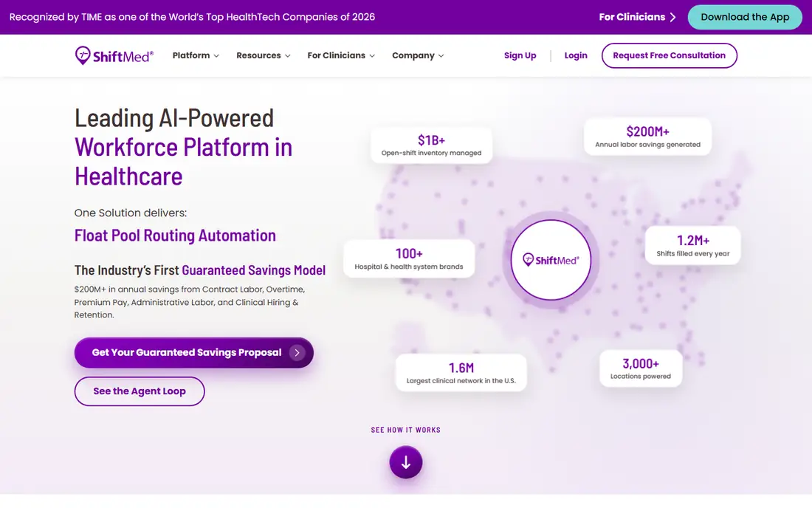The image size is (812, 508).
Task: Click the Guaranteed Savings Model heading
Action: (x=200, y=270)
